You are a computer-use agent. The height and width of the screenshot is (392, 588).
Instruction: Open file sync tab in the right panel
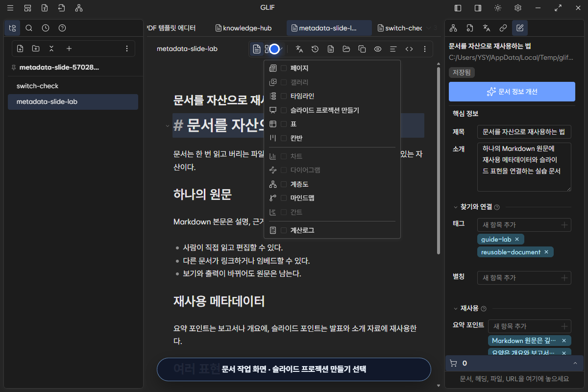point(470,28)
